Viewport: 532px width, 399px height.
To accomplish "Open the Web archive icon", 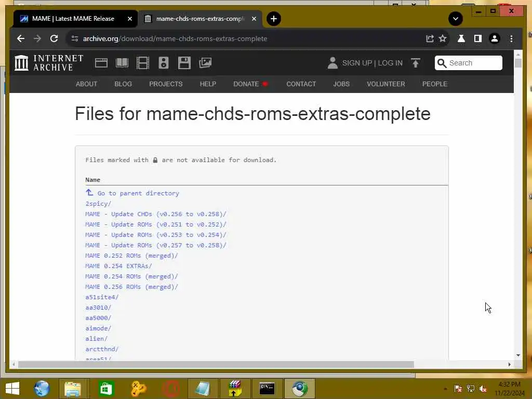I will 101,63.
